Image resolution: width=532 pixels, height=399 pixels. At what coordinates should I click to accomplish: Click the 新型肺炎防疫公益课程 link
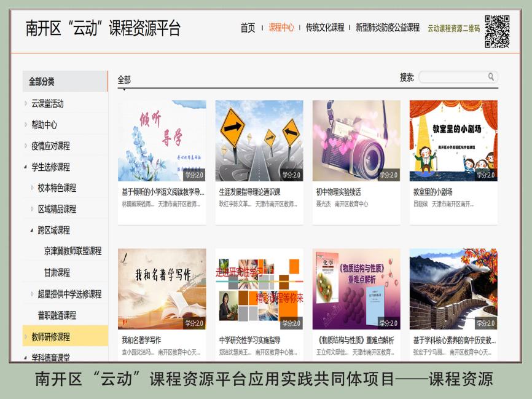[x=388, y=28]
